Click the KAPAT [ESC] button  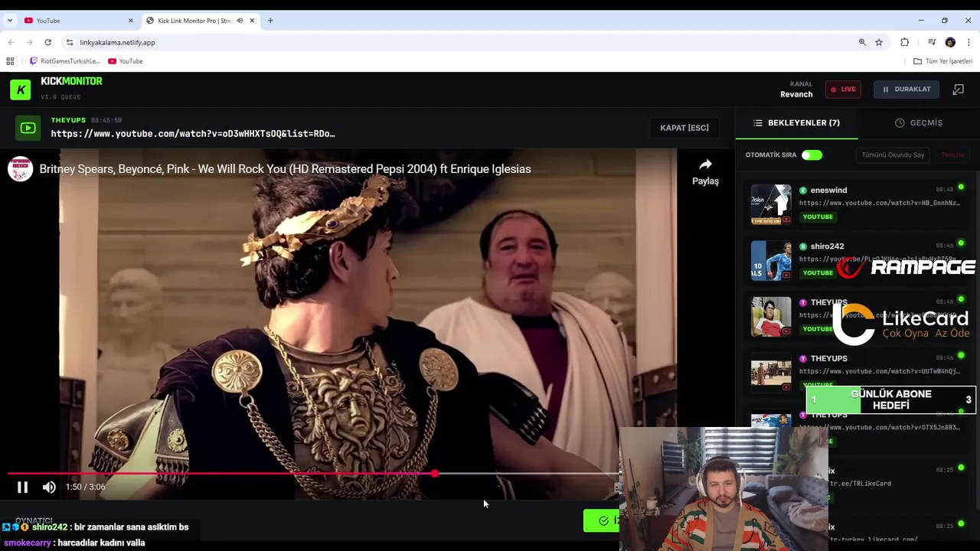(x=684, y=128)
